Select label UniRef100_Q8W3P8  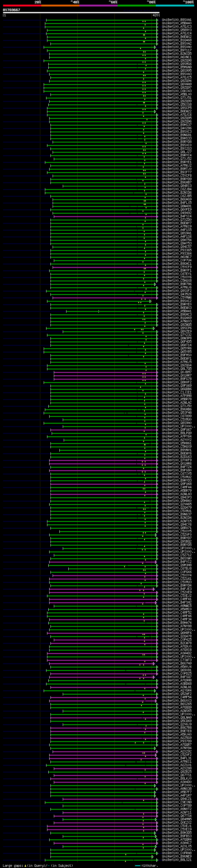coord(176,338)
